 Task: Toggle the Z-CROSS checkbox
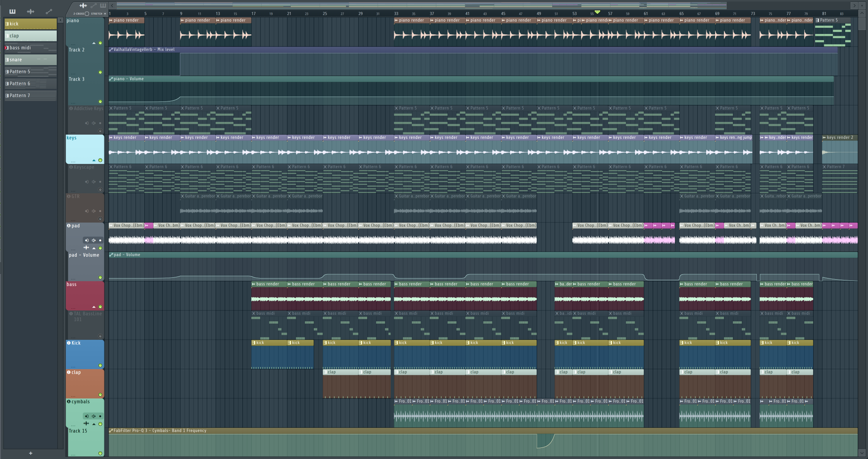[x=87, y=13]
